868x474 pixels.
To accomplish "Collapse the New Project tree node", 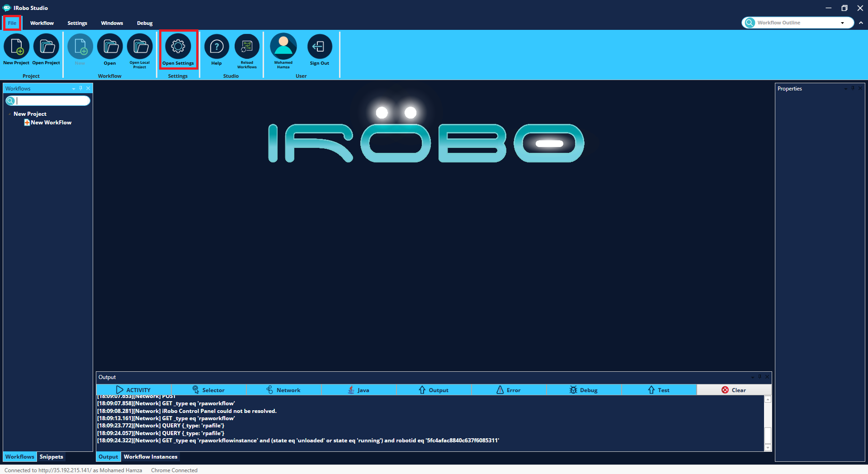I will (9, 114).
